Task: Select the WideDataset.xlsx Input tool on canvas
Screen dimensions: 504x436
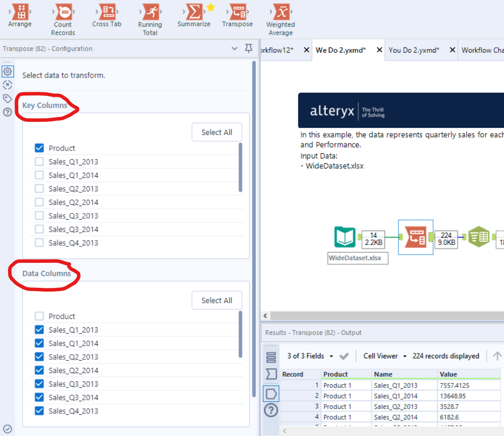Action: click(345, 237)
